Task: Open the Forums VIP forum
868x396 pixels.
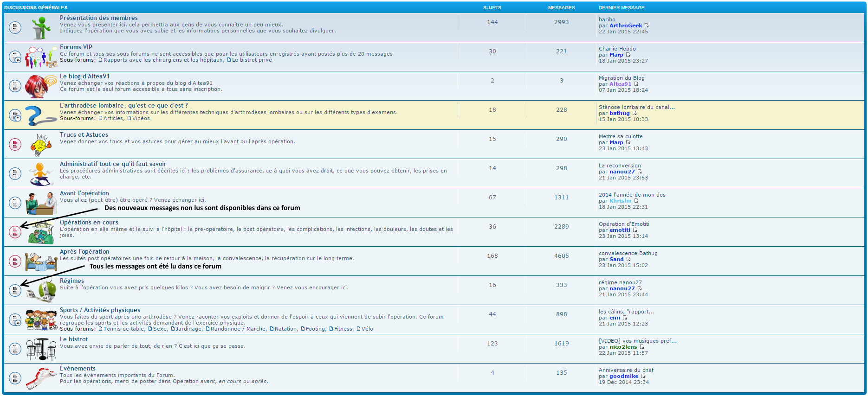Action: point(76,47)
